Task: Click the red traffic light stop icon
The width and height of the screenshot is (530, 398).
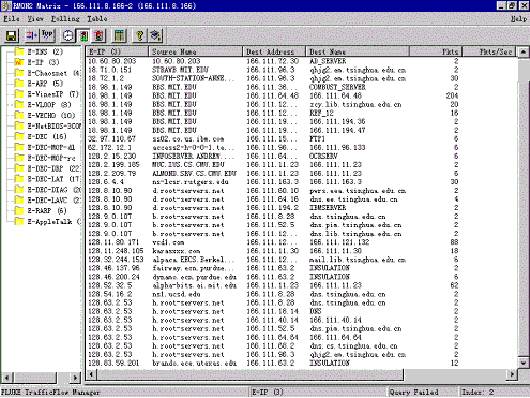Action: point(99,36)
